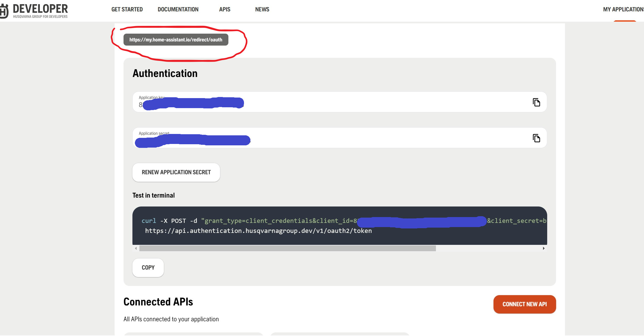Click the horizontal scrollbar thumb under the code block
This screenshot has height=336, width=644.
(x=287, y=248)
